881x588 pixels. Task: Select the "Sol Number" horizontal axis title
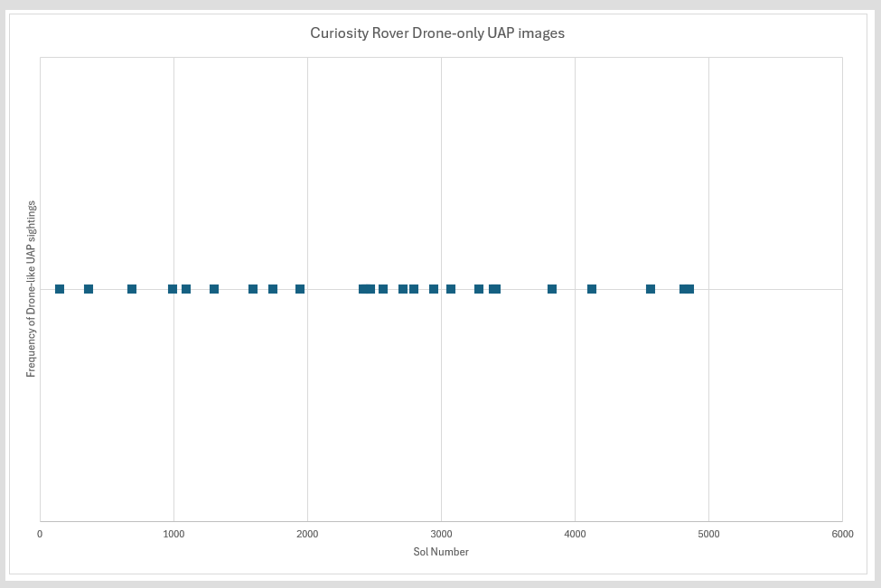[441, 552]
